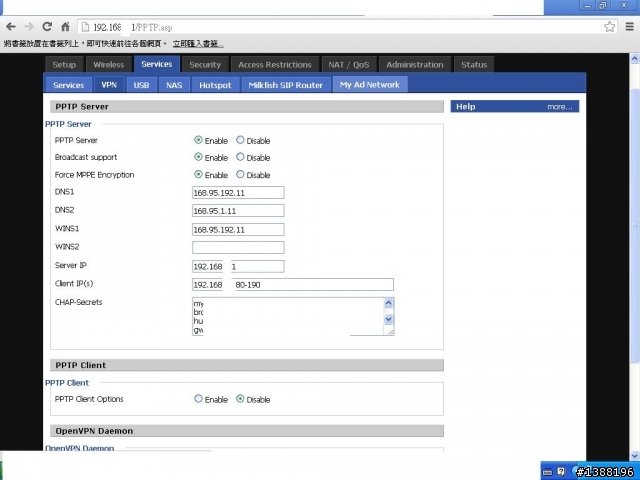The image size is (640, 480).
Task: Click the help question icon in tray
Action: (x=561, y=471)
